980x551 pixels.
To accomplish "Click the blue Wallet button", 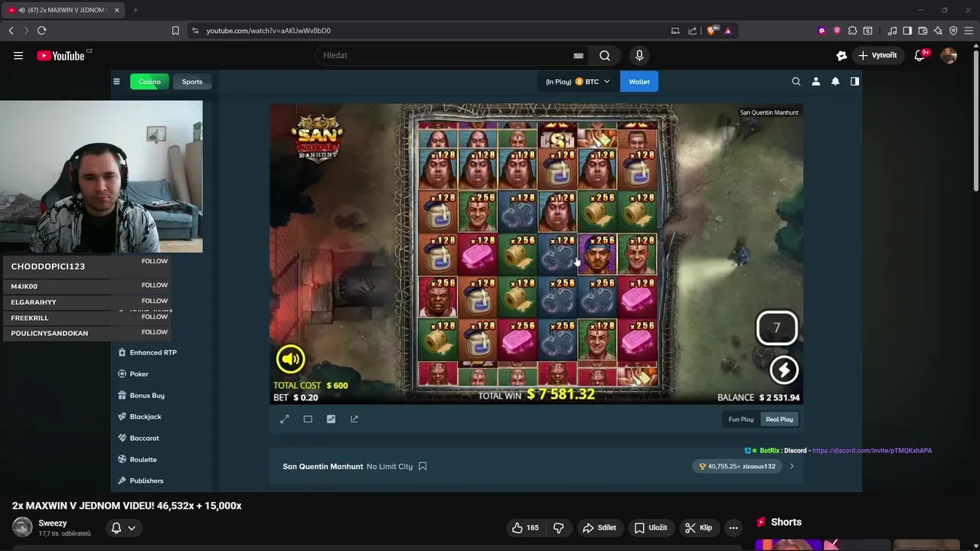I will pos(639,82).
